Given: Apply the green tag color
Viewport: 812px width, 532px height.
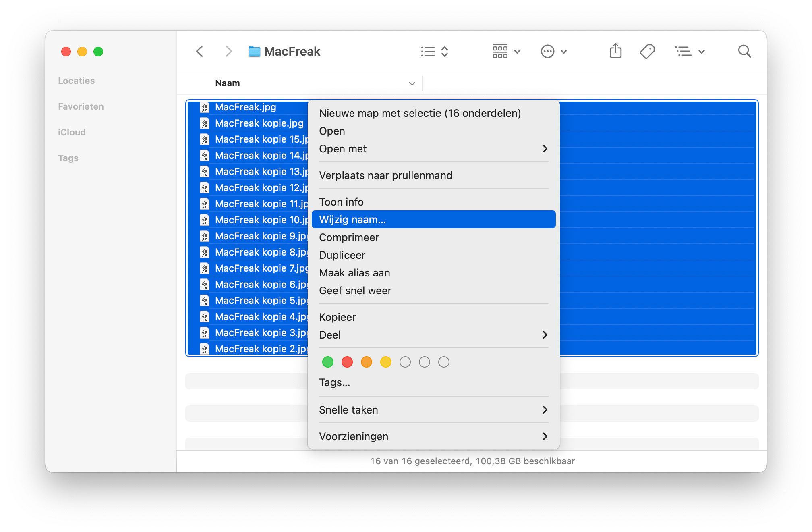Looking at the screenshot, I should click(328, 362).
